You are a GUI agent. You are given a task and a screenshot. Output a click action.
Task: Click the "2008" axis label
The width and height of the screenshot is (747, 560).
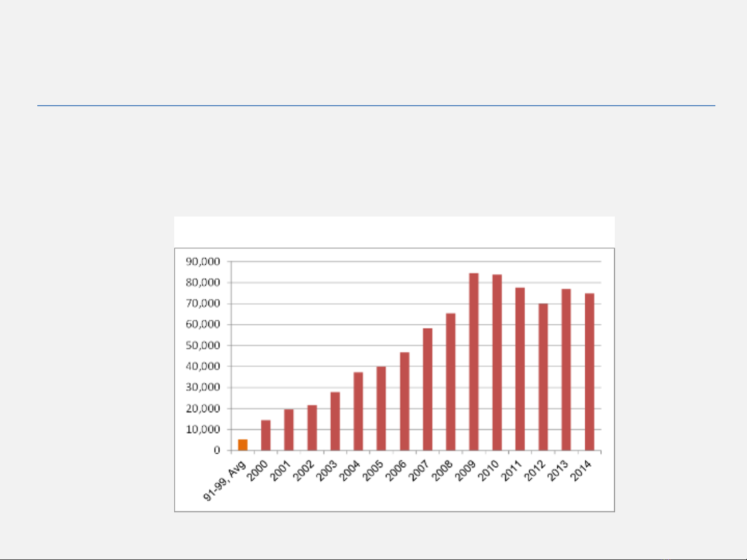click(442, 470)
